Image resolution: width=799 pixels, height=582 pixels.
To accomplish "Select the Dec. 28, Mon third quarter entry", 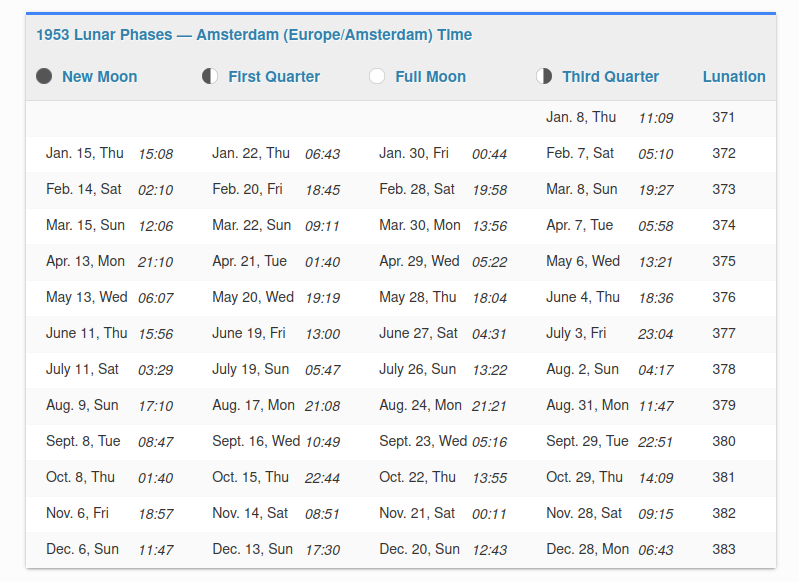I will (x=588, y=549).
